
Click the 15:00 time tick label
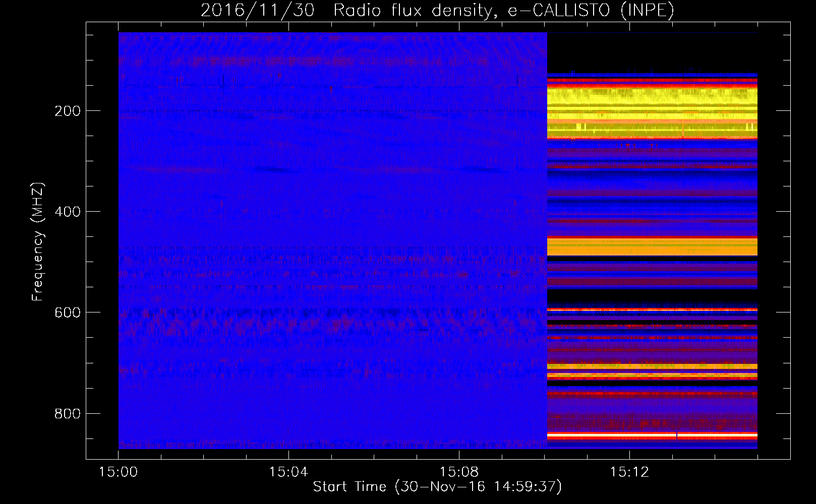tap(119, 472)
